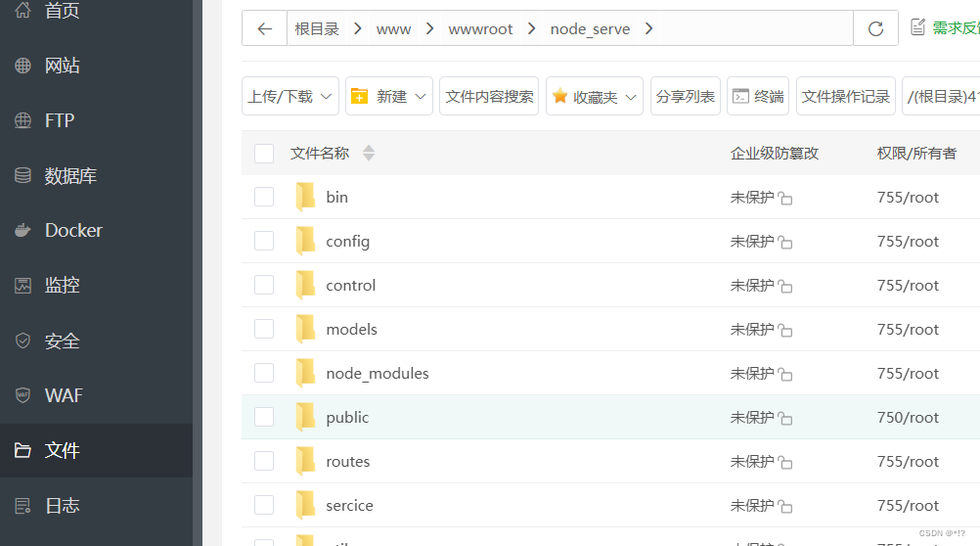Open folder name public
Image resolution: width=980 pixels, height=546 pixels.
(x=347, y=418)
